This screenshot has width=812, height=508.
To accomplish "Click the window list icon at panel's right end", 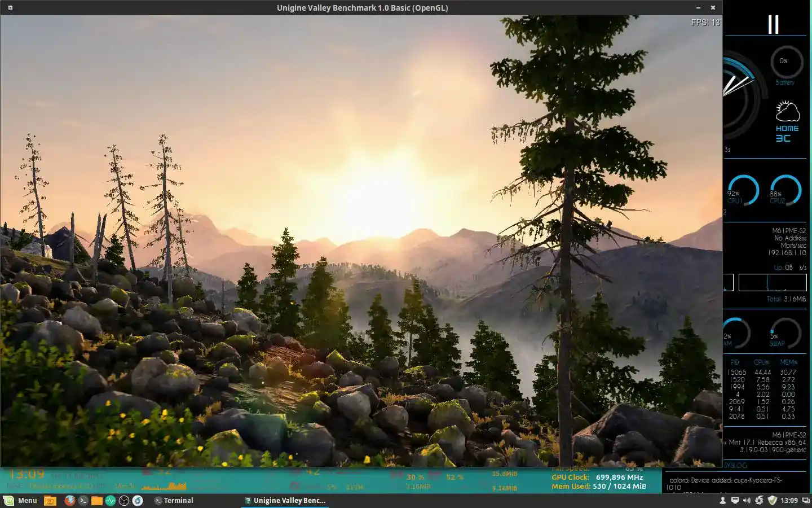I will 806,500.
